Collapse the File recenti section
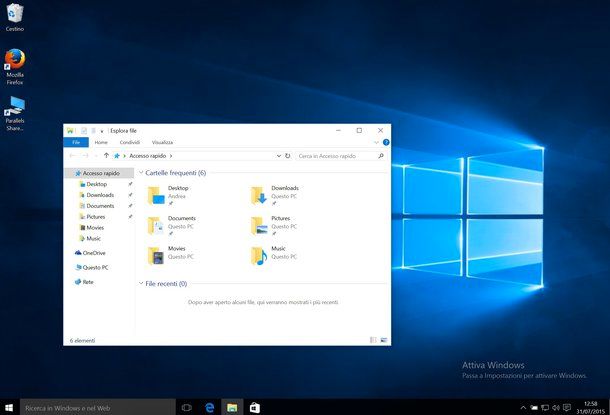The height and width of the screenshot is (415, 610). click(141, 284)
